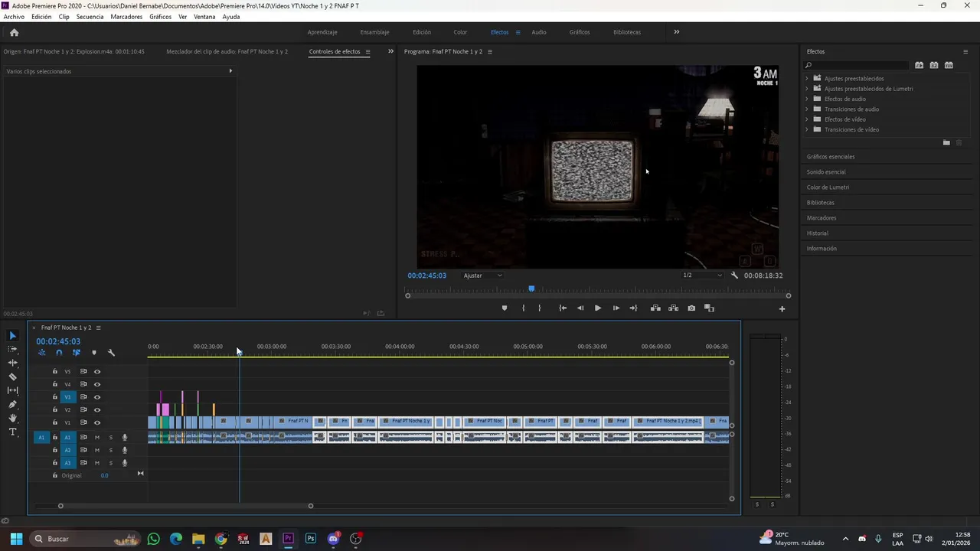Click Program monitor playhead marker

coord(531,289)
